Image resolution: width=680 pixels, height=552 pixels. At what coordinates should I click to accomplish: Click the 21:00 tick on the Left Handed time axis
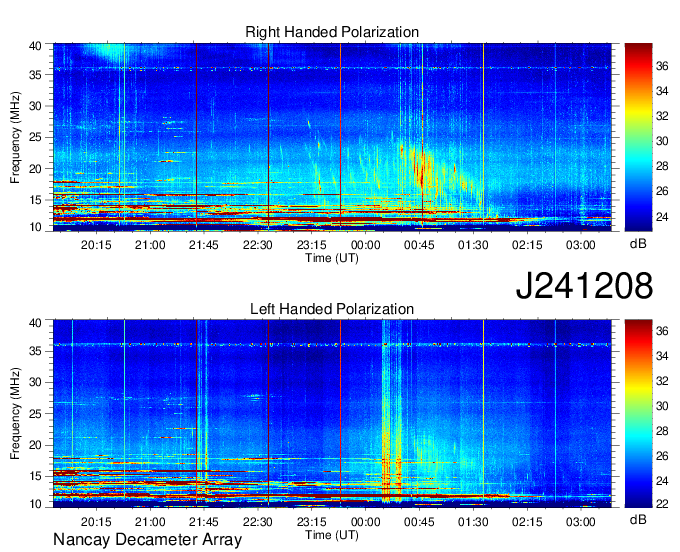150,522
